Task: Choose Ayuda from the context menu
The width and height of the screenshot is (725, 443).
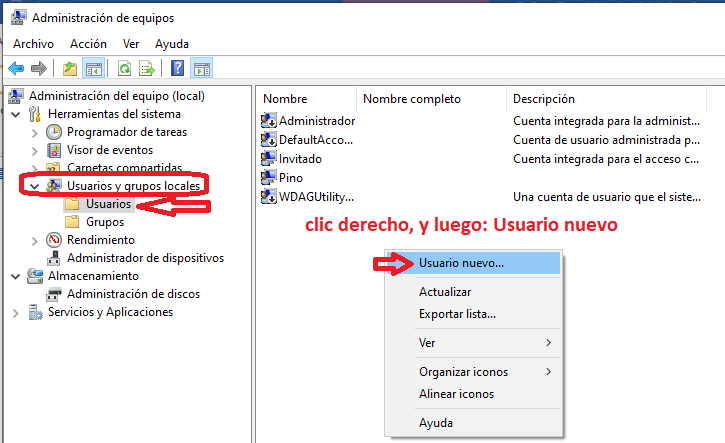Action: [473, 423]
